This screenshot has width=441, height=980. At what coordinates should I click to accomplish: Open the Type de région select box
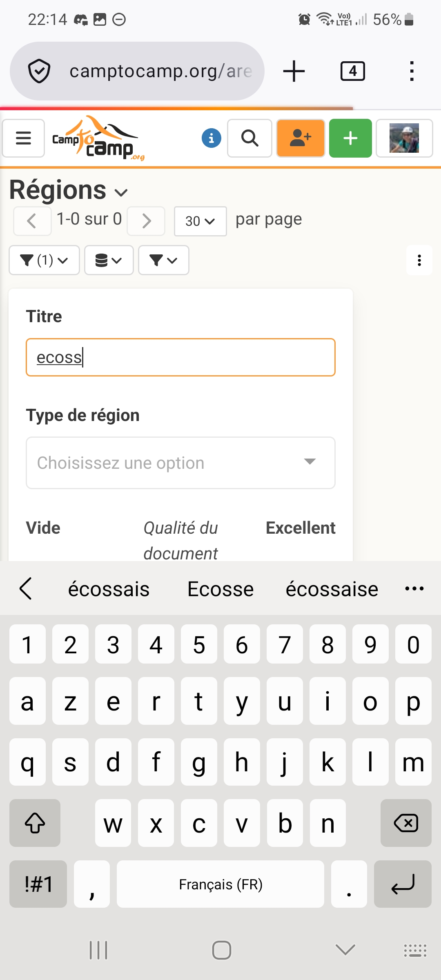[180, 463]
